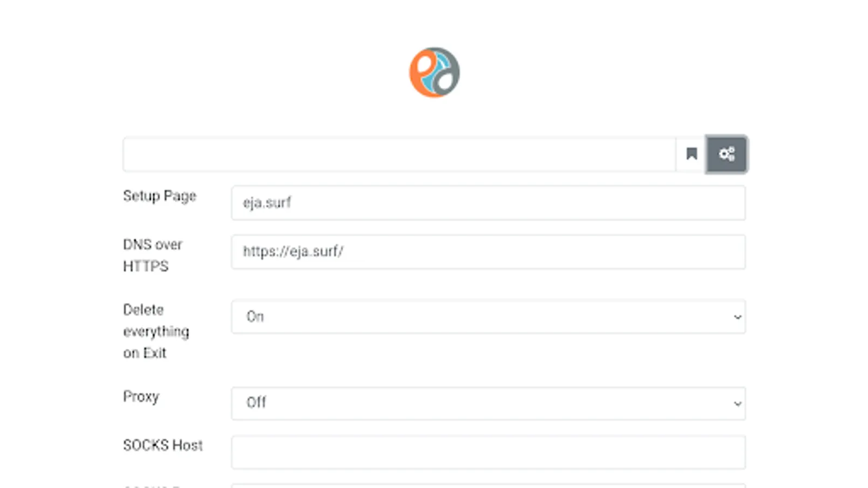This screenshot has height=488, width=868.
Task: Click the Proxy Off selector control
Action: [488, 403]
